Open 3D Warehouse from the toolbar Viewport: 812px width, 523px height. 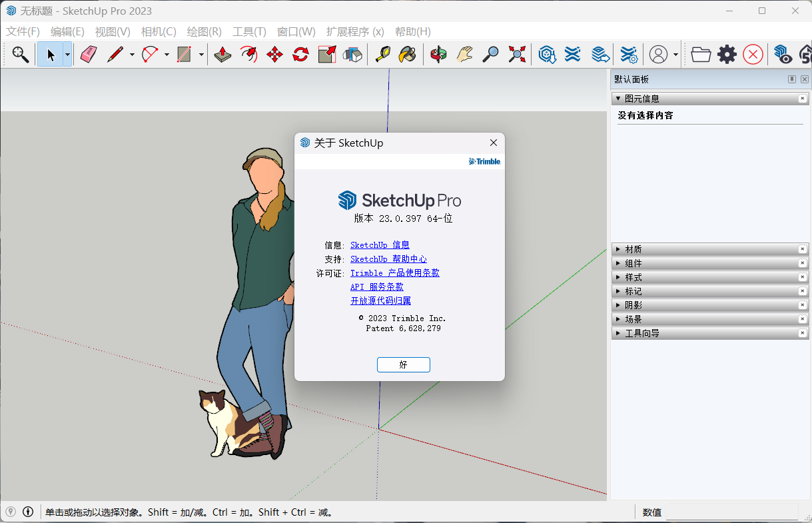pos(548,54)
